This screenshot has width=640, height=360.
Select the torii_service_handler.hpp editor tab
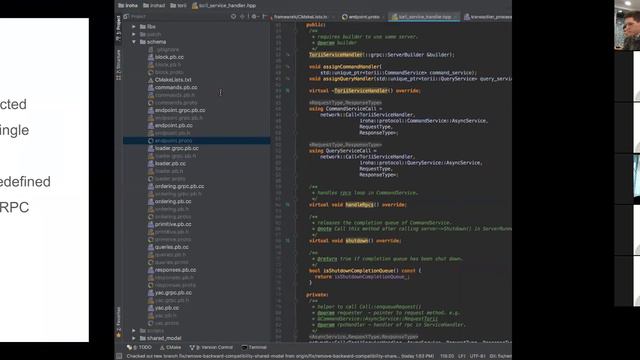(424, 17)
